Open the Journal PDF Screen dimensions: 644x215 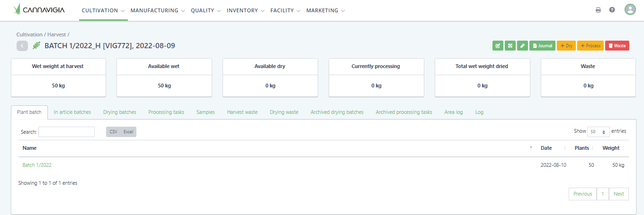tap(542, 46)
